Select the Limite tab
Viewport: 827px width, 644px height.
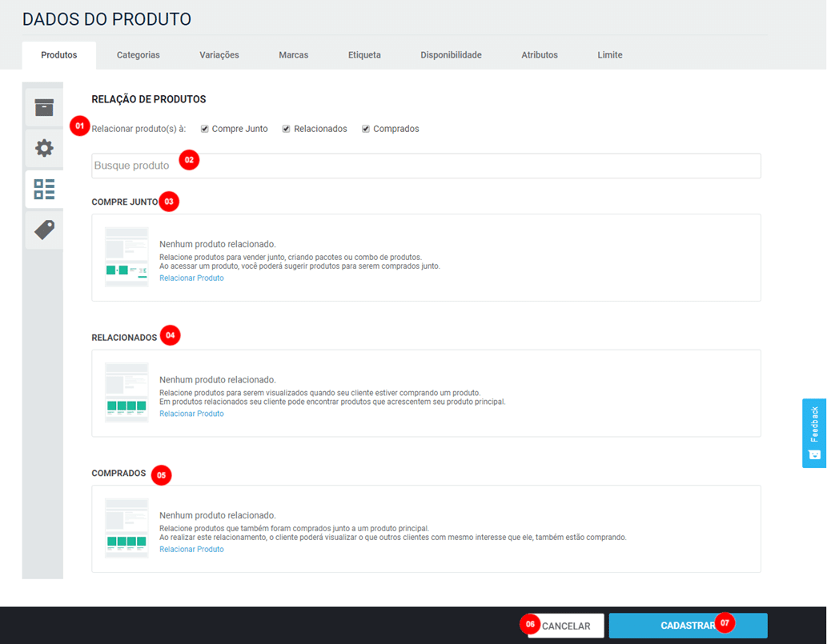(610, 55)
